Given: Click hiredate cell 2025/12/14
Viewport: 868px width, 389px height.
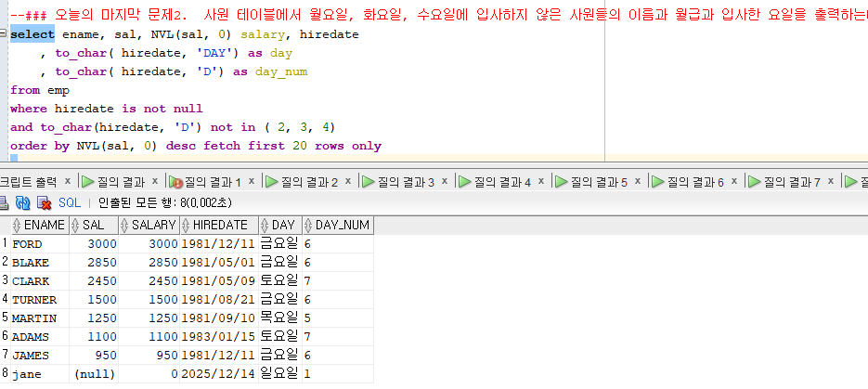Looking at the screenshot, I should click(219, 374).
